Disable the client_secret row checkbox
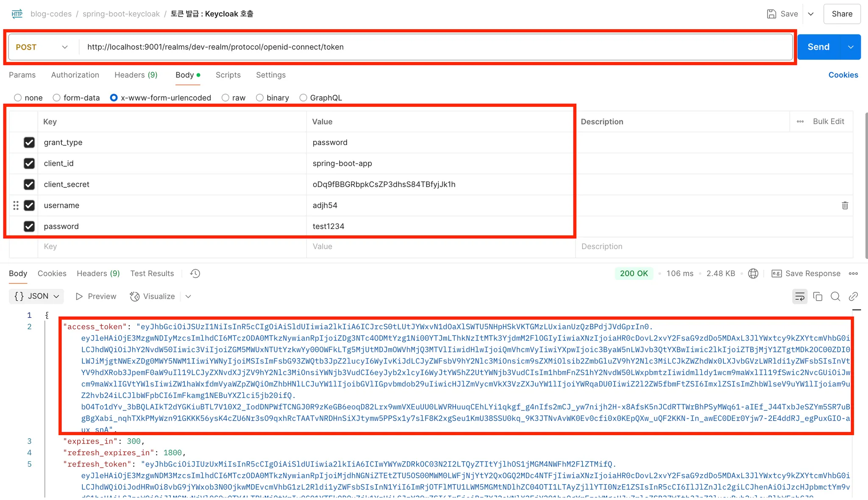 [x=29, y=184]
